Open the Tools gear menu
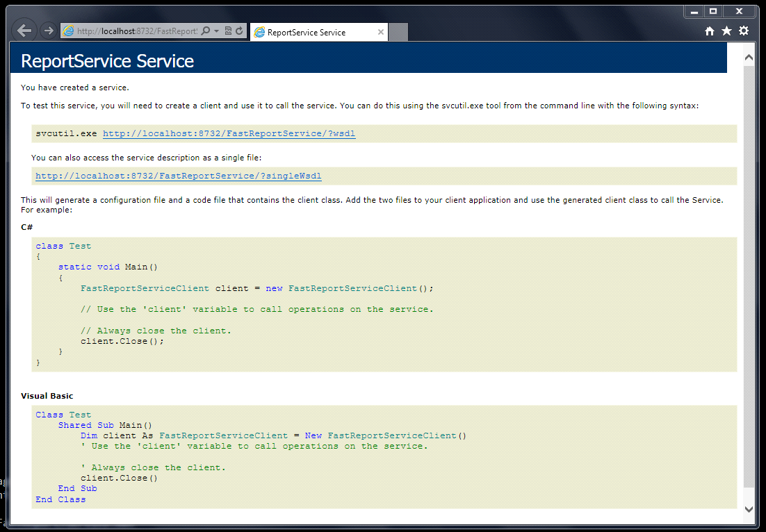 click(x=744, y=31)
